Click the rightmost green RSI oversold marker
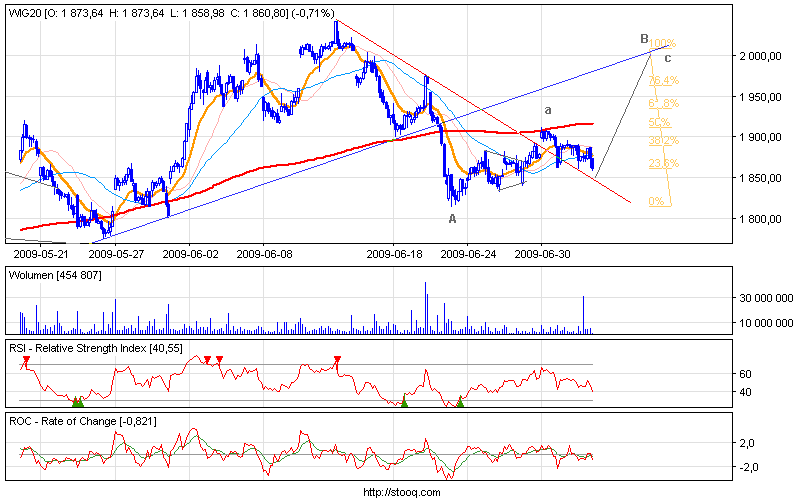Viewport: 800px width, 500px height. [x=460, y=403]
